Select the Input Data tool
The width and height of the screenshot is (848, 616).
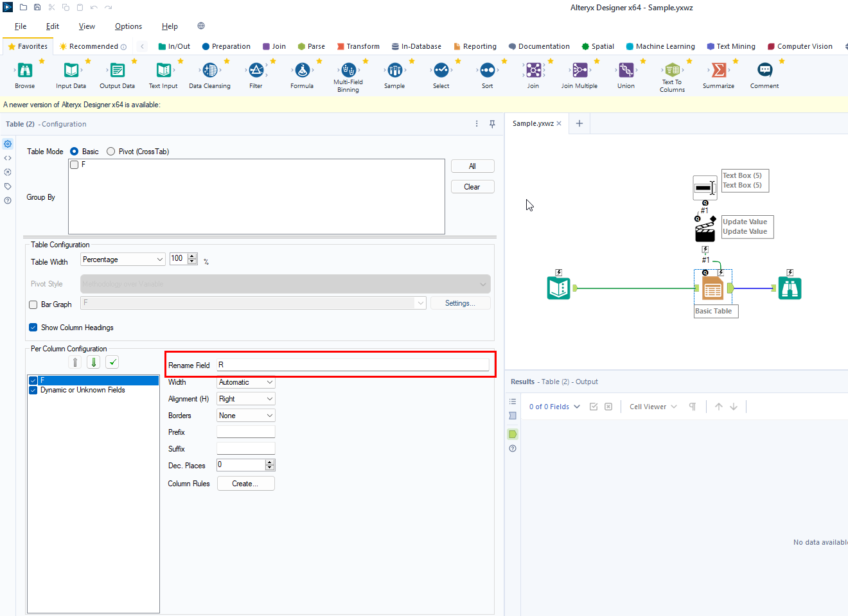tap(71, 75)
